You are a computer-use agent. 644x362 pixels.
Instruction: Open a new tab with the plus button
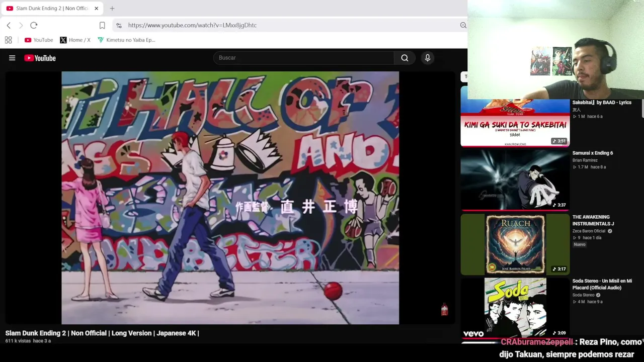tap(112, 8)
